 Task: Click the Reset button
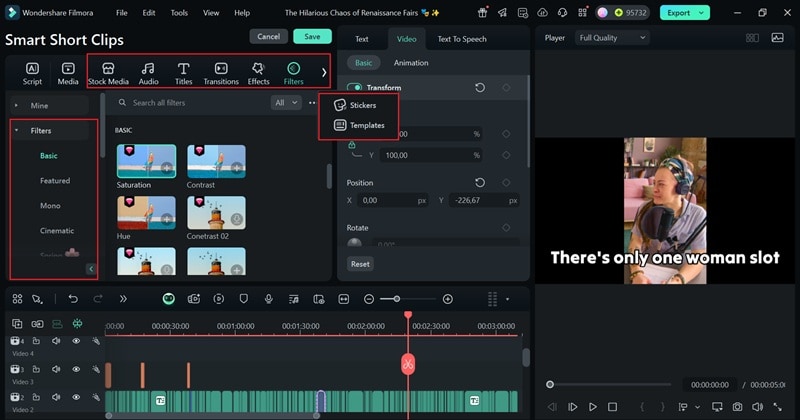(x=360, y=264)
